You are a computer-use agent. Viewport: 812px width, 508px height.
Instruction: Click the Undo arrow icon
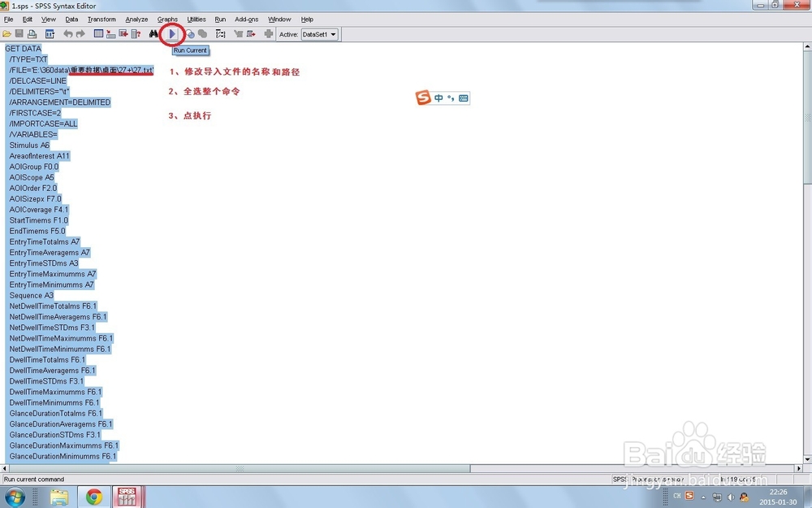(x=68, y=34)
